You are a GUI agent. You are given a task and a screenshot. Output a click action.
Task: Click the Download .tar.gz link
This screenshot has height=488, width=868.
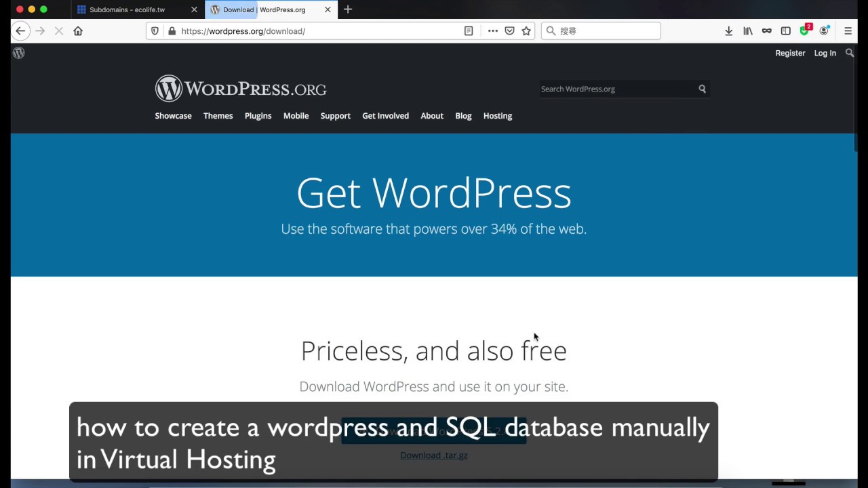433,455
